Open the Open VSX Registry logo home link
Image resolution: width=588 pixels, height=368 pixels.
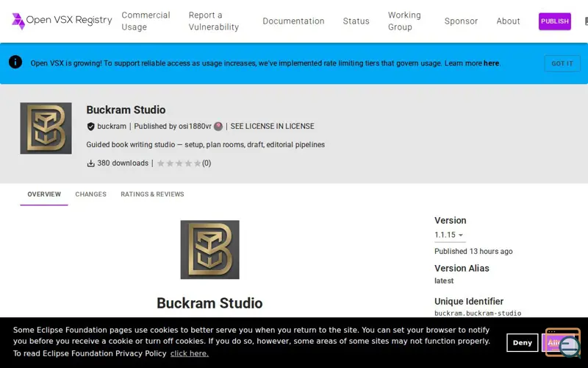pyautogui.click(x=62, y=21)
